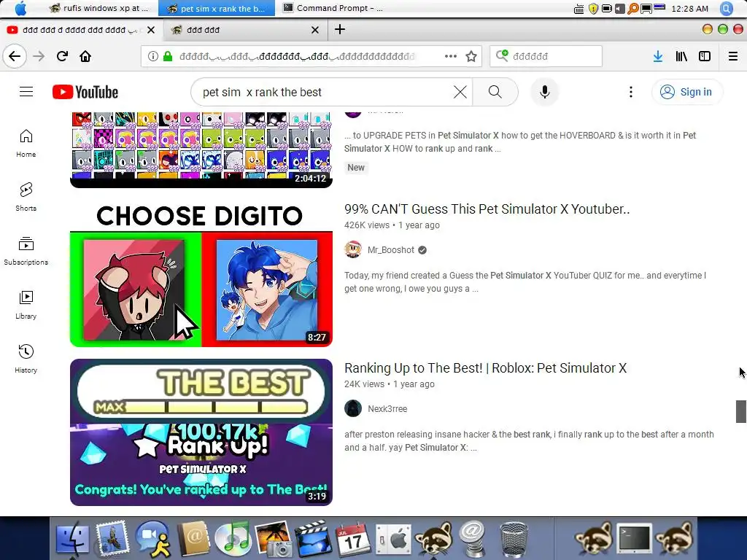Viewport: 747px width, 560px height.
Task: Grab the page vertical scrollbar thumb
Action: point(740,411)
